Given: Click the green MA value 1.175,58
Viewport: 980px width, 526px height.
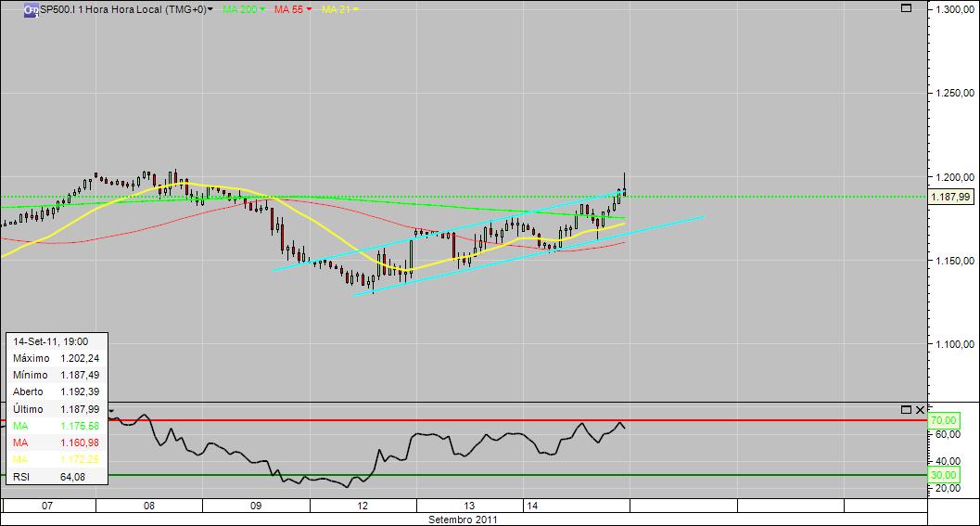Looking at the screenshot, I should click(80, 426).
